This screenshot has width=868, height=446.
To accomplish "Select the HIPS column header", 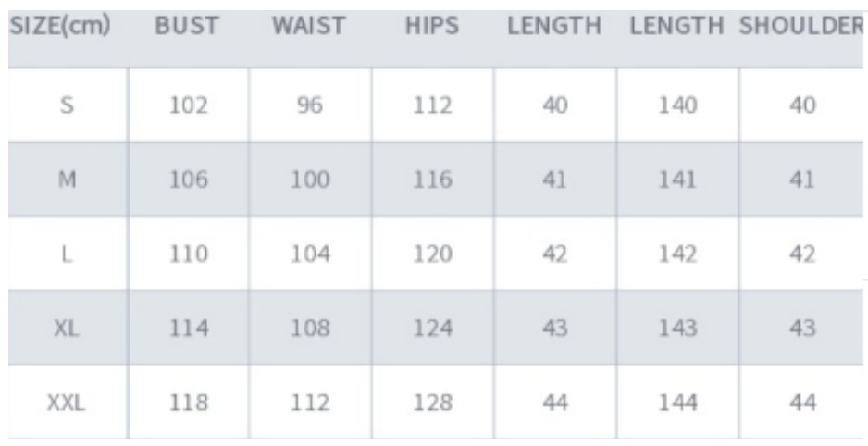I will (432, 26).
